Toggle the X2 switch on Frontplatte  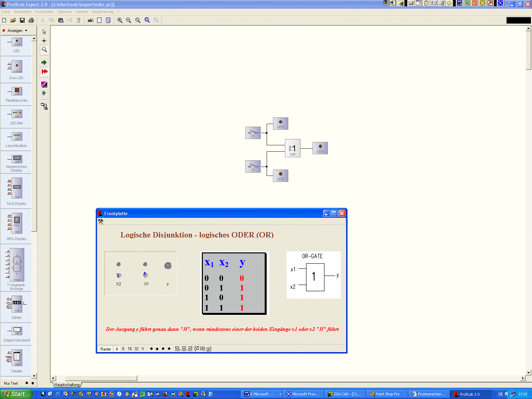pos(119,275)
